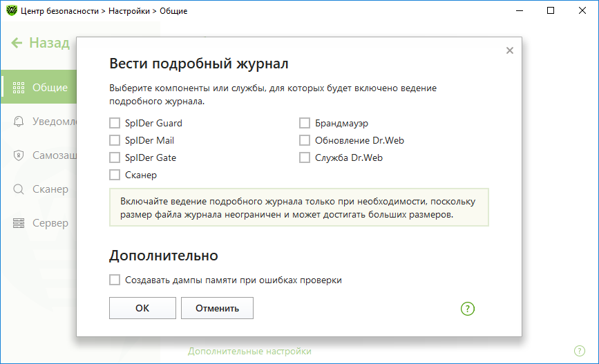Open the Уведомления sidebar section
The image size is (599, 364).
point(39,122)
